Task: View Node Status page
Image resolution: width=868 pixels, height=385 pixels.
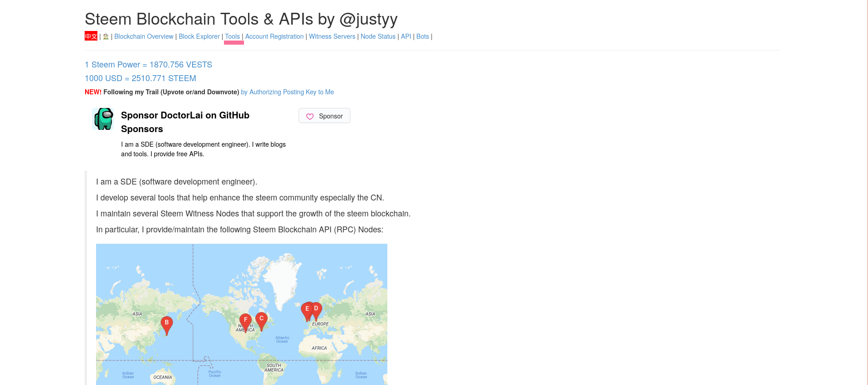Action: [x=378, y=36]
